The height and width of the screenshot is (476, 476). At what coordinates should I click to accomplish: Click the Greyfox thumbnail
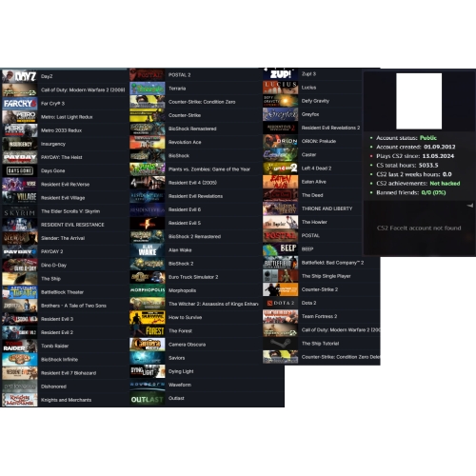point(281,114)
